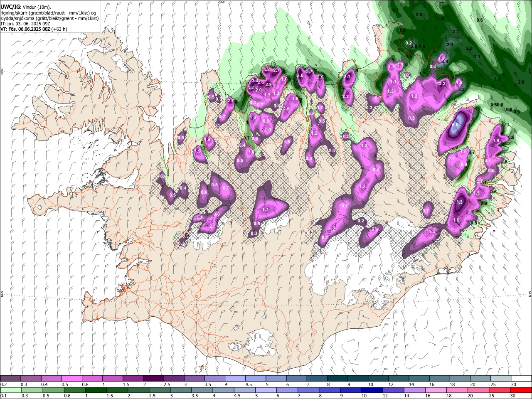Click the darkest purple 2 snow legend swatch
The width and height of the screenshot is (532, 399).
coord(153,379)
